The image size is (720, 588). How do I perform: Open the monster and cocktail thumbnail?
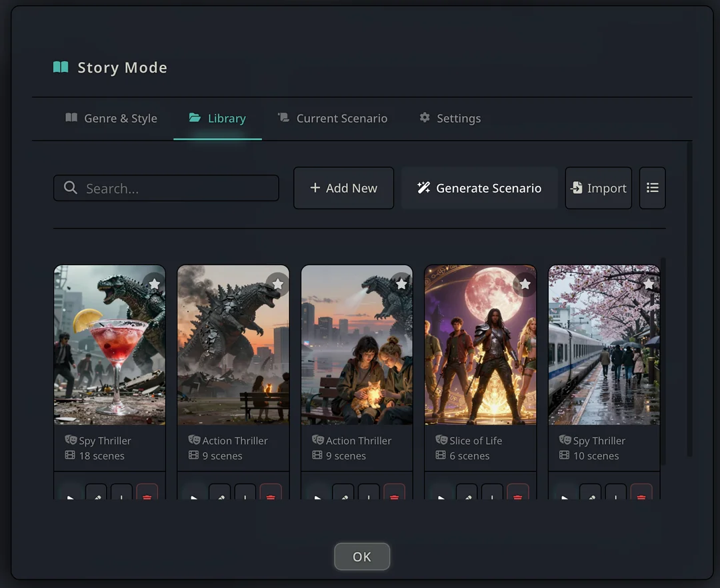point(110,345)
